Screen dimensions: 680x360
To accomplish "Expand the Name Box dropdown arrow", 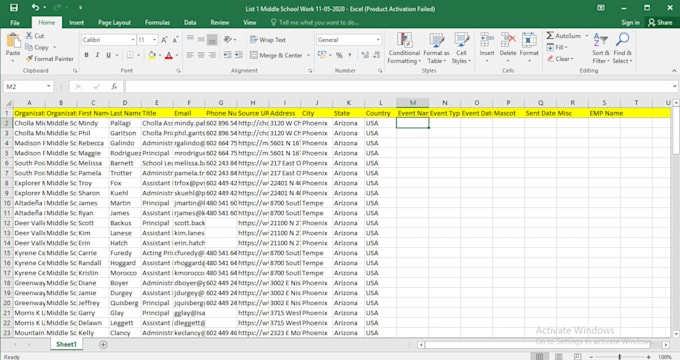I will coord(49,86).
